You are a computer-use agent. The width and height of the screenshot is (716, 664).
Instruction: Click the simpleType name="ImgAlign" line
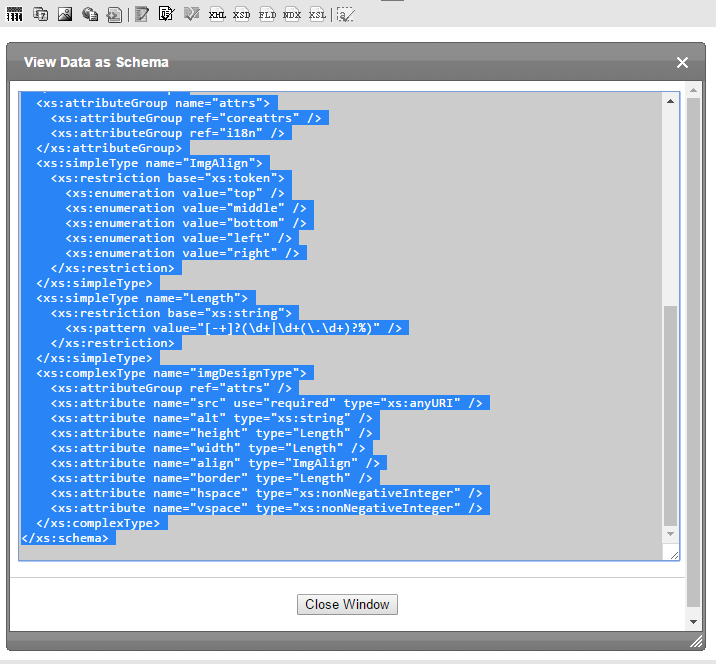click(149, 163)
